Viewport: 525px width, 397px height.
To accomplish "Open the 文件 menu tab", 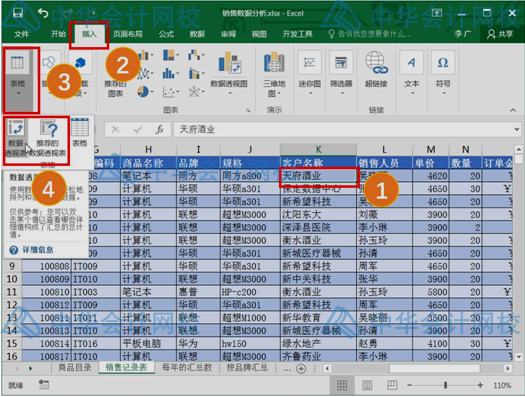I will click(22, 34).
